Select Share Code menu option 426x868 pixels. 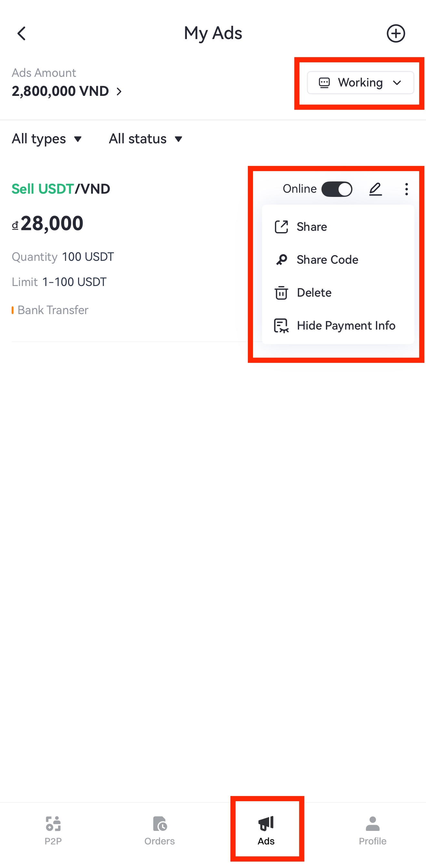[327, 260]
